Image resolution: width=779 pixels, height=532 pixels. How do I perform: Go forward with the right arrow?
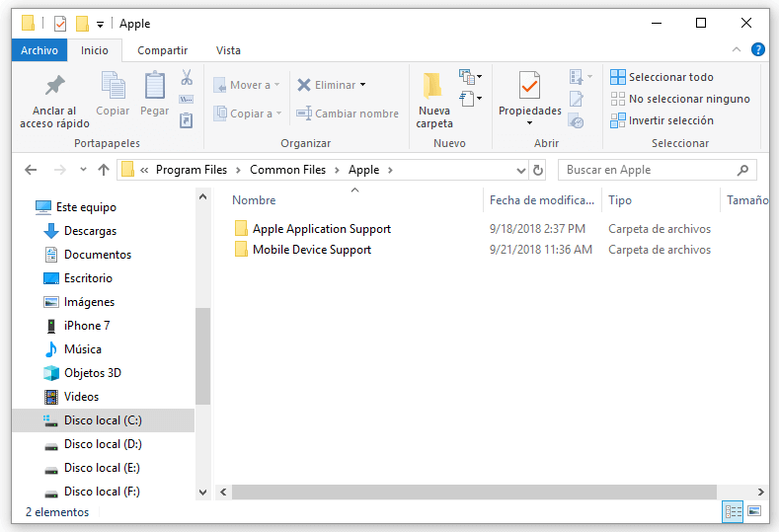pyautogui.click(x=59, y=170)
